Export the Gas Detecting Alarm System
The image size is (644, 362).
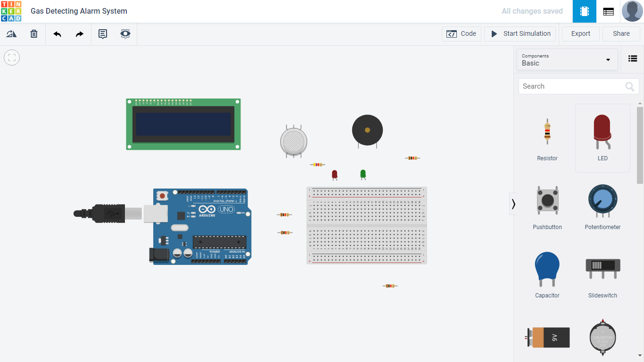coord(580,33)
